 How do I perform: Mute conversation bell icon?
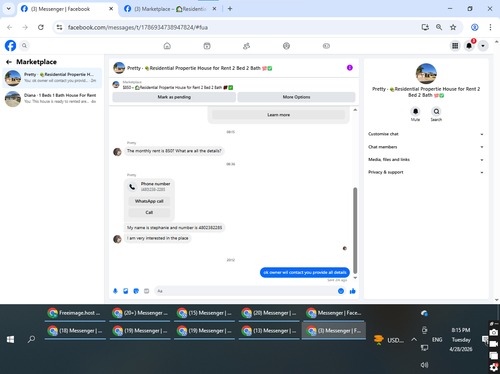coord(415,111)
